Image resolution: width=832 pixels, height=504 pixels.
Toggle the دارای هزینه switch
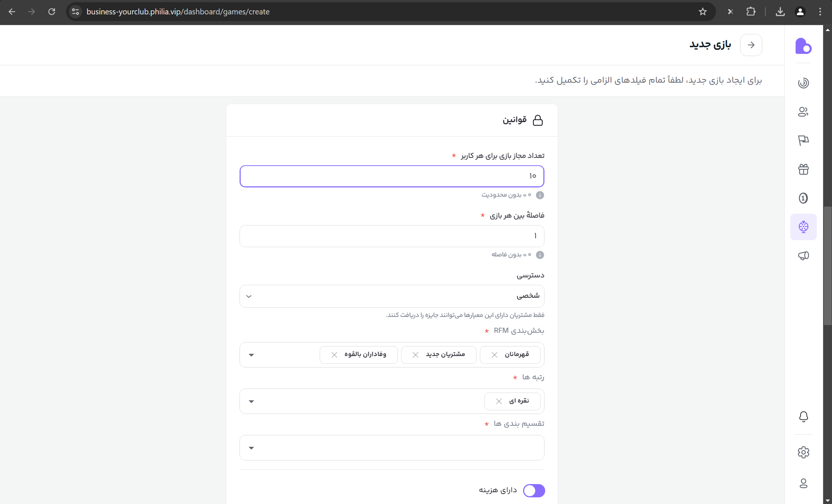pyautogui.click(x=534, y=490)
